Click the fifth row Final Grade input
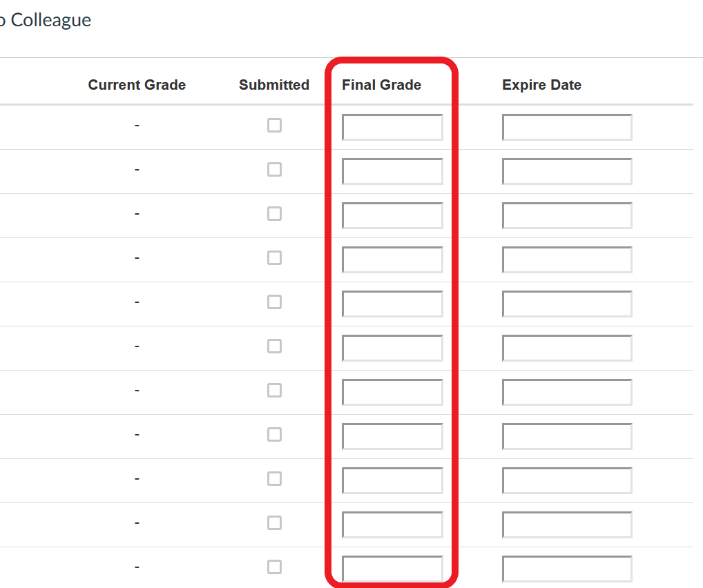The image size is (703, 588). 392,304
